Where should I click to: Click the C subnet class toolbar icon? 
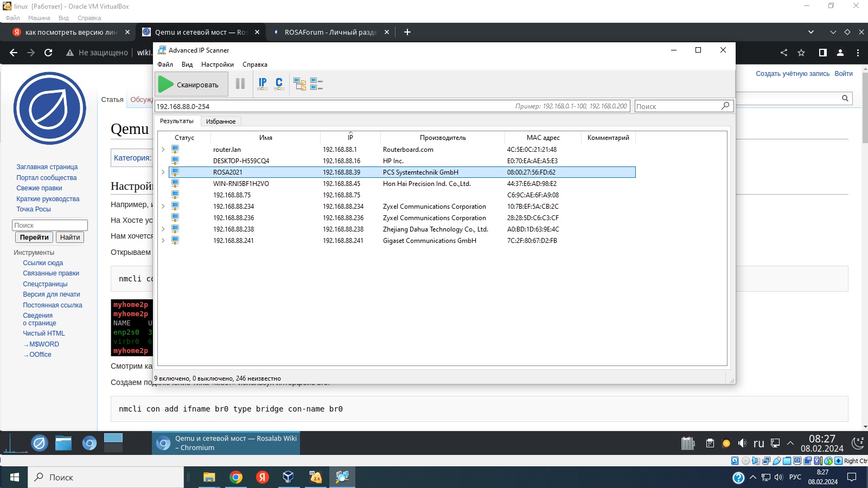pyautogui.click(x=279, y=84)
